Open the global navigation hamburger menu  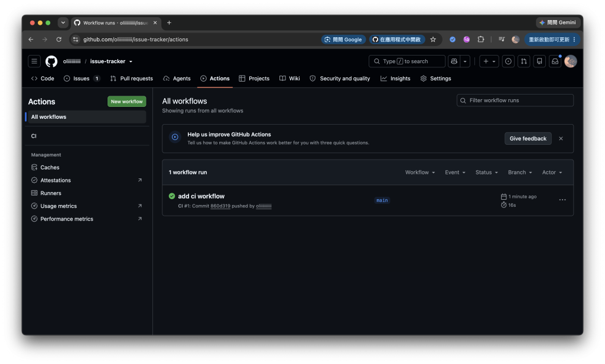click(x=34, y=61)
